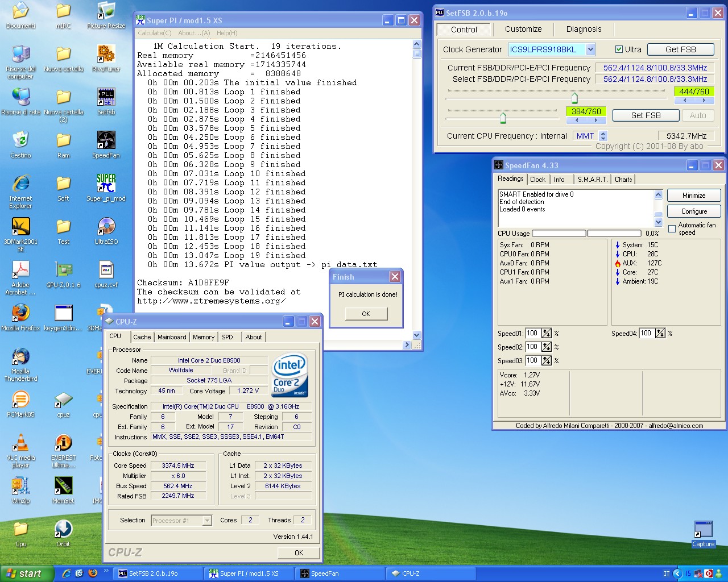Screen dimensions: 728x582
Task: Adjust the Speed02 spinner in SpeedFan
Action: [547, 347]
